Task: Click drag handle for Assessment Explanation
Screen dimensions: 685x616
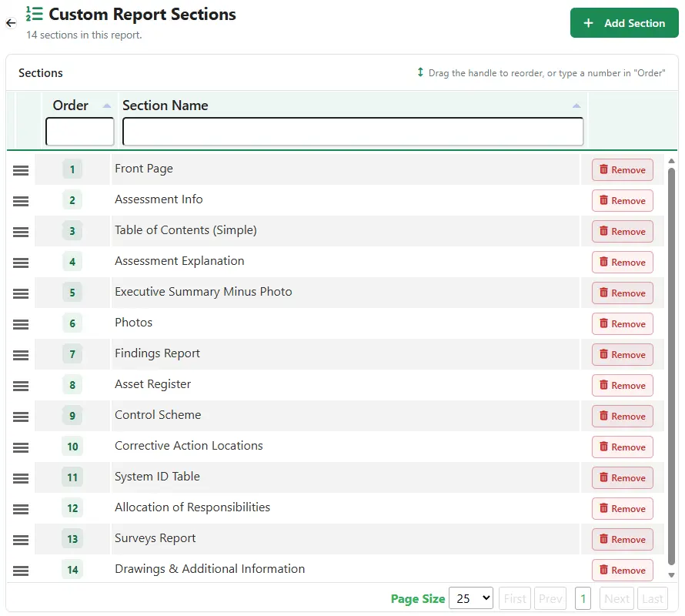Action: (x=21, y=263)
